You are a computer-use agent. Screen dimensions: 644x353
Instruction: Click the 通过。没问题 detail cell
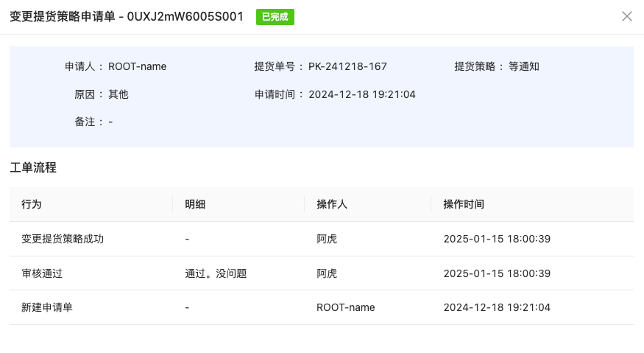(216, 273)
